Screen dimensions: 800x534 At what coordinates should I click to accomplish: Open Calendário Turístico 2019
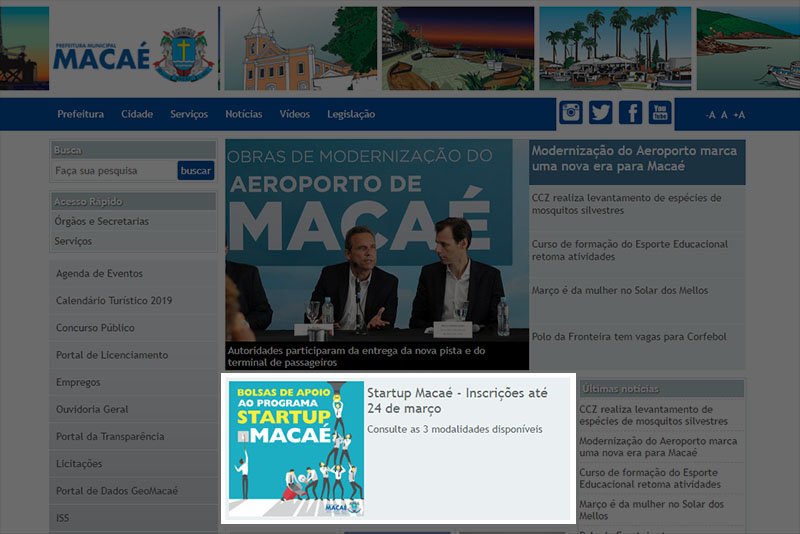(114, 301)
